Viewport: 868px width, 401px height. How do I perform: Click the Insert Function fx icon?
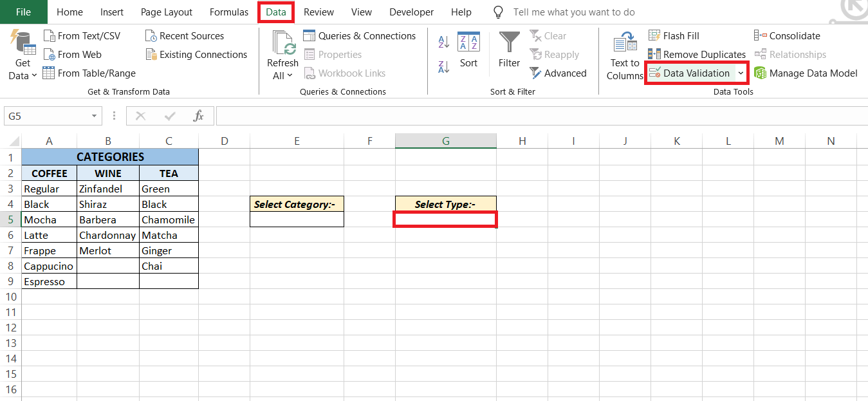[199, 116]
